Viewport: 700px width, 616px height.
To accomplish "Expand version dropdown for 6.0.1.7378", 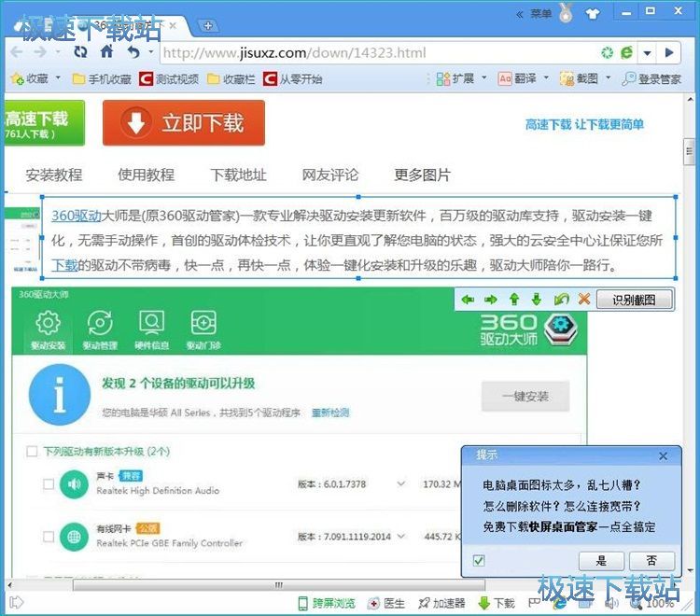I will click(x=401, y=483).
